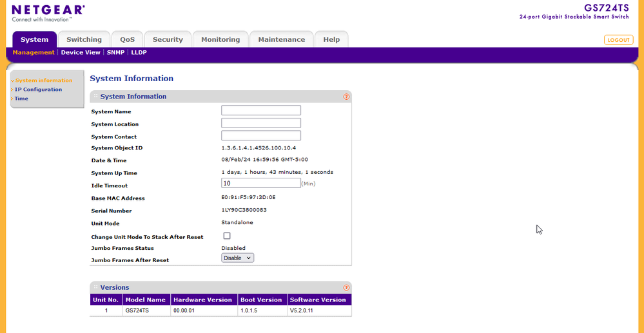Image resolution: width=644 pixels, height=333 pixels.
Task: Focus the System Contact input field
Action: click(261, 135)
